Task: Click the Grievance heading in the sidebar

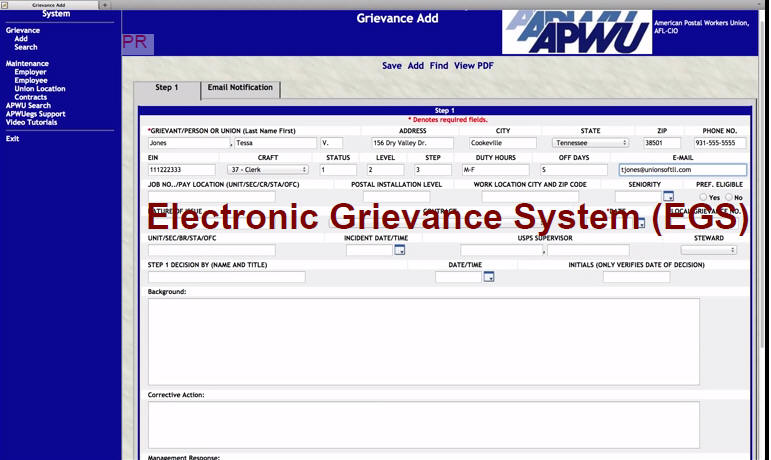Action: click(23, 30)
